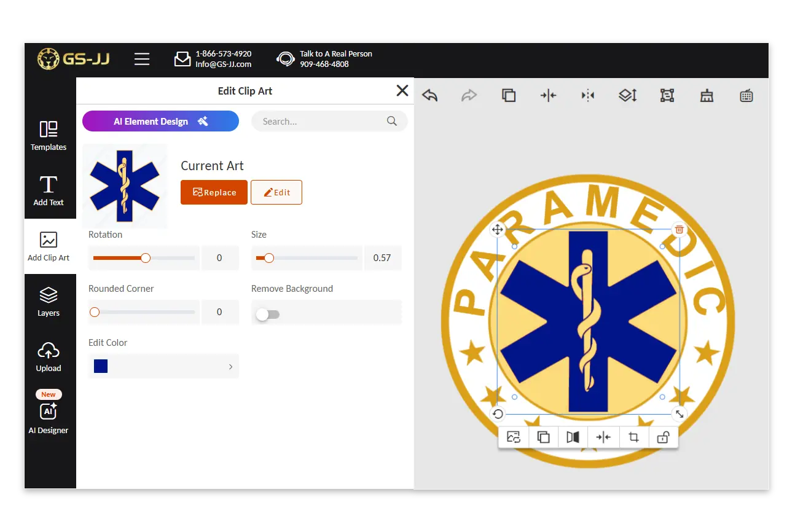Expand the Edit Color row chevron
Image resolution: width=795 pixels, height=532 pixels.
coord(230,367)
